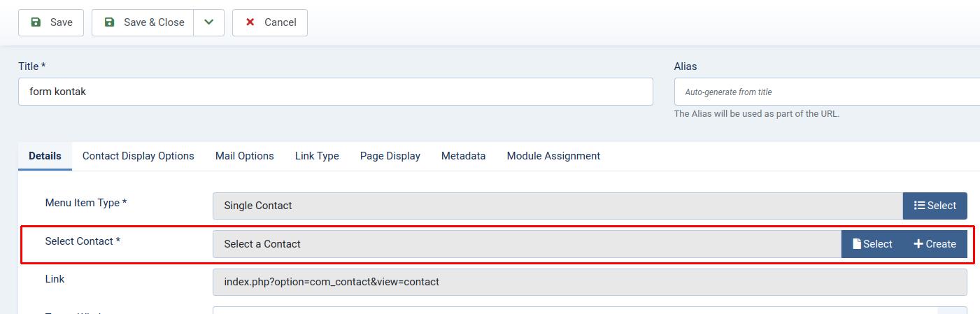
Task: Click the Save floppy disk icon
Action: point(36,22)
